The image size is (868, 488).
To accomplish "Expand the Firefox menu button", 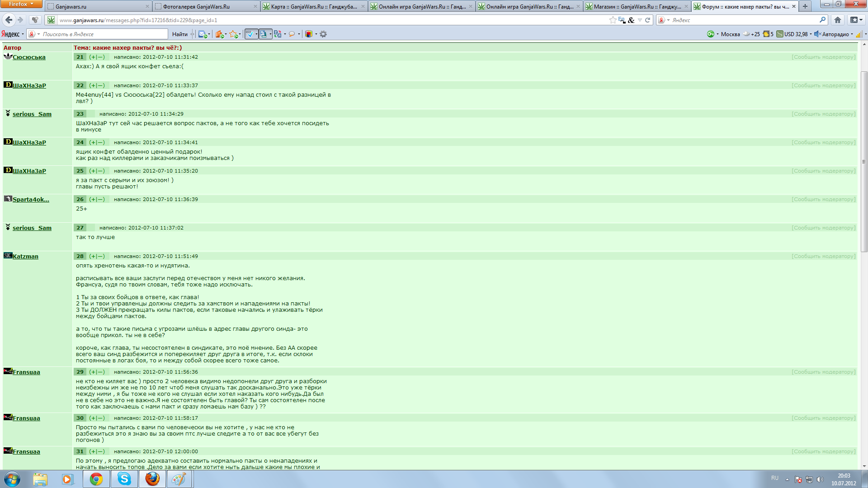I will pos(21,4).
